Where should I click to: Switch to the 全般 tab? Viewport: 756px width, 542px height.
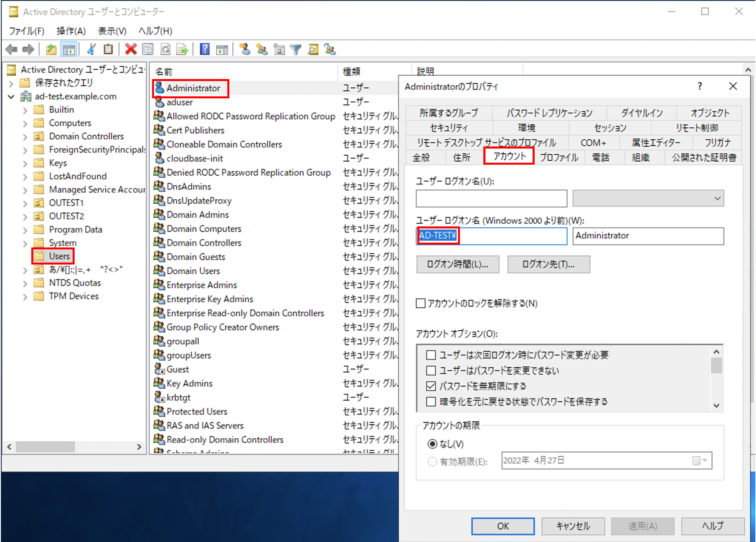421,157
